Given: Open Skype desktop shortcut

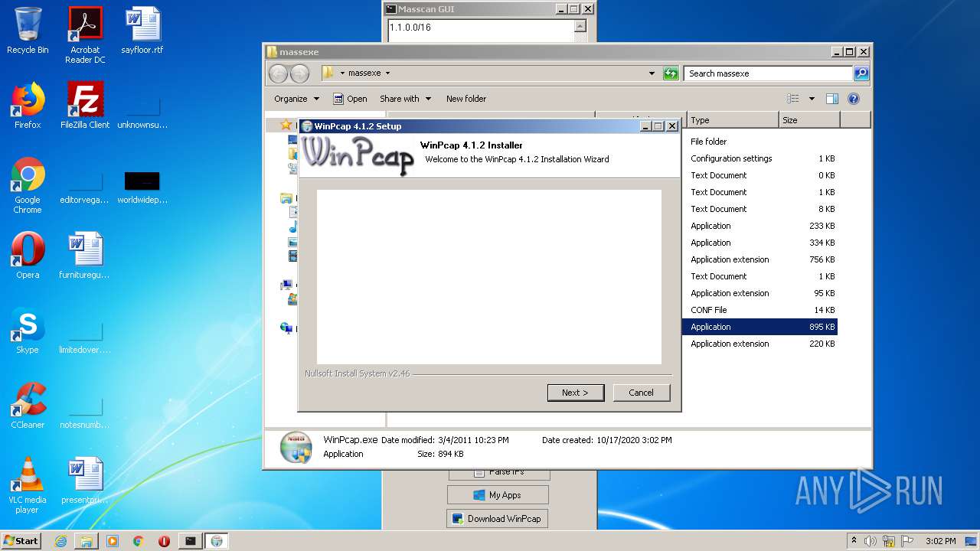Looking at the screenshot, I should [x=28, y=331].
